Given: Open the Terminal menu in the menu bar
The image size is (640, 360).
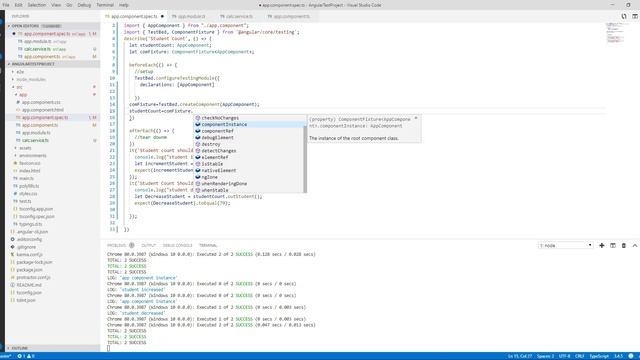Looking at the screenshot, I should [x=105, y=5].
